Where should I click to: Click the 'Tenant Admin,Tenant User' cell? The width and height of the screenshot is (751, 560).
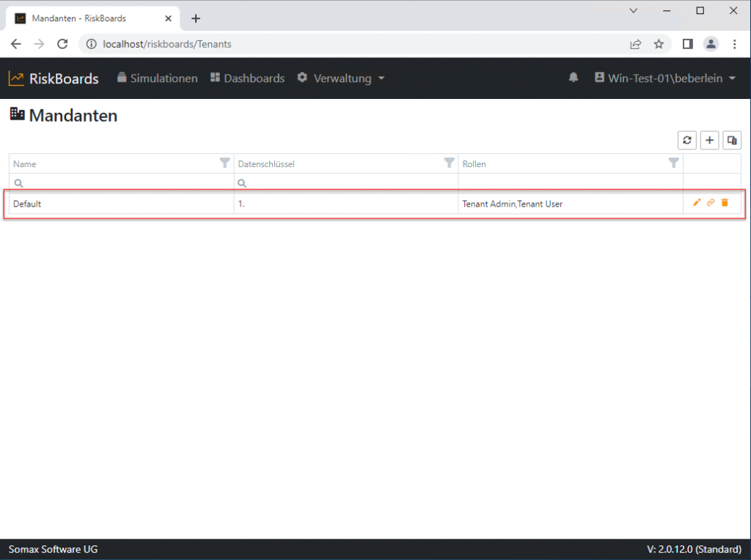[571, 204]
